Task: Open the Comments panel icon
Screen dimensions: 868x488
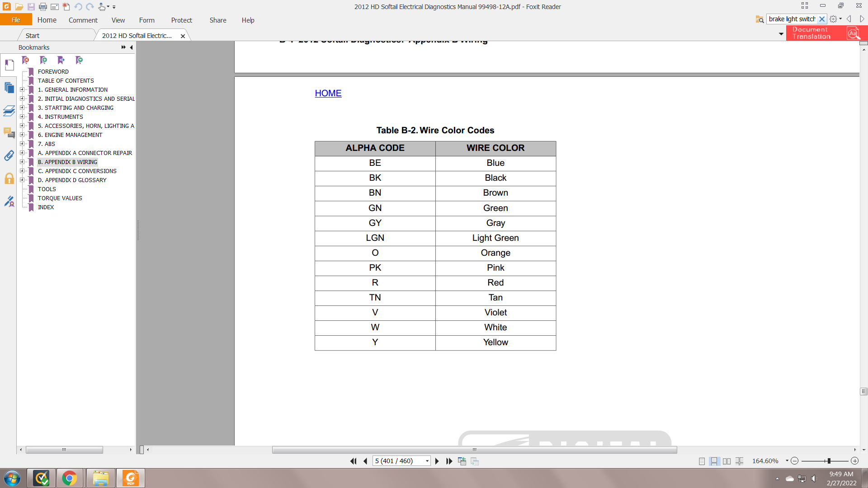Action: tap(9, 133)
